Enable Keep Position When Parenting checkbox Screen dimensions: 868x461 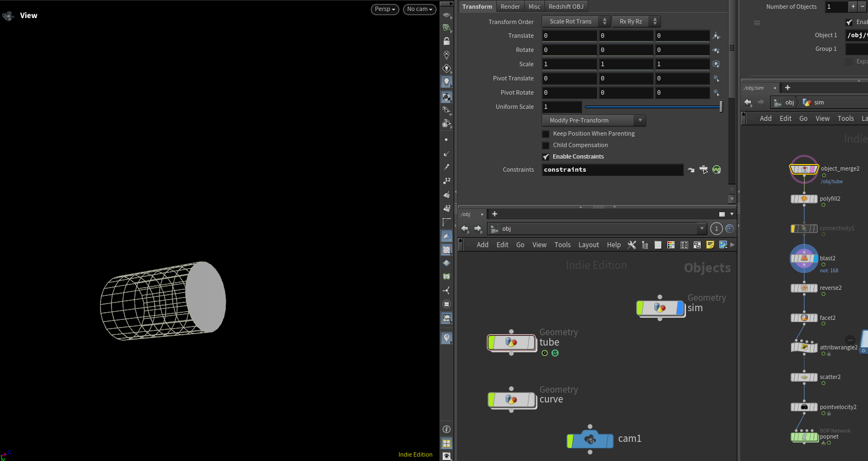point(546,134)
